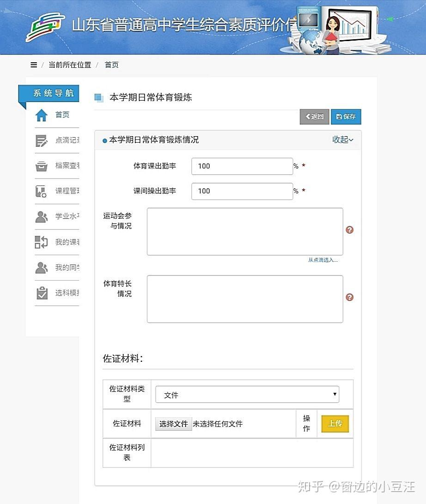
Task: Click the 体育课出勤率 input field
Action: click(x=242, y=166)
